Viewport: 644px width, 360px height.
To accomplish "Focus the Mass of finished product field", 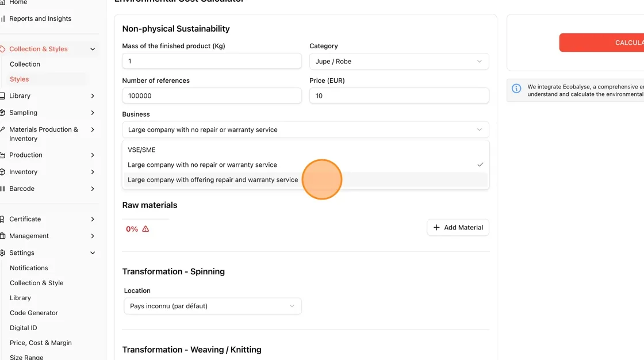I will (x=212, y=61).
